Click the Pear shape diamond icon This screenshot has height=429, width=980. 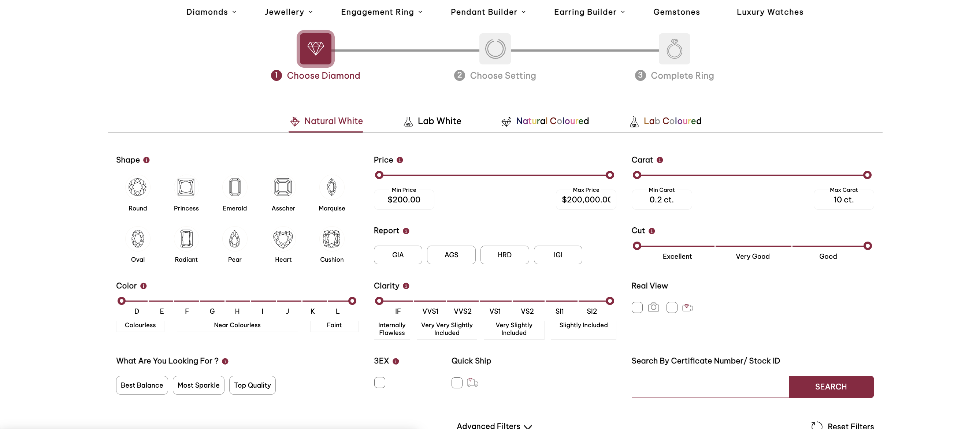click(x=234, y=239)
